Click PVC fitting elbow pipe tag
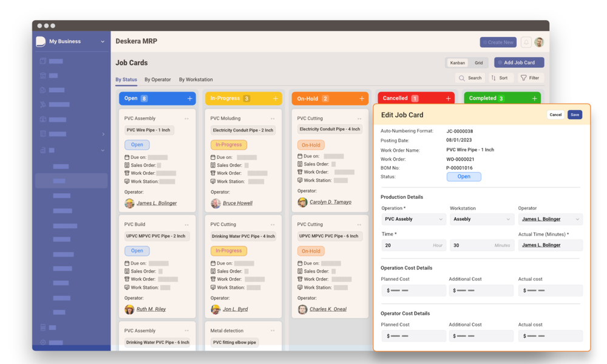Viewport: 607px width, 364px height. 234,342
